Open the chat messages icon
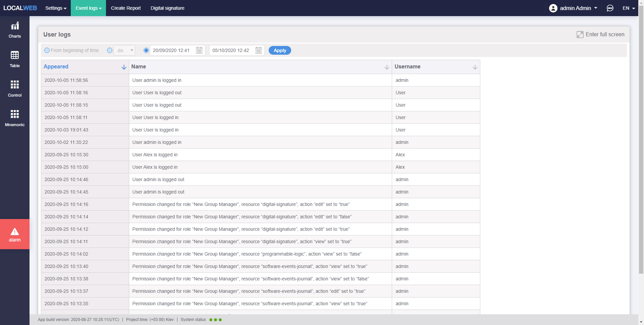The width and height of the screenshot is (644, 325). pos(610,8)
